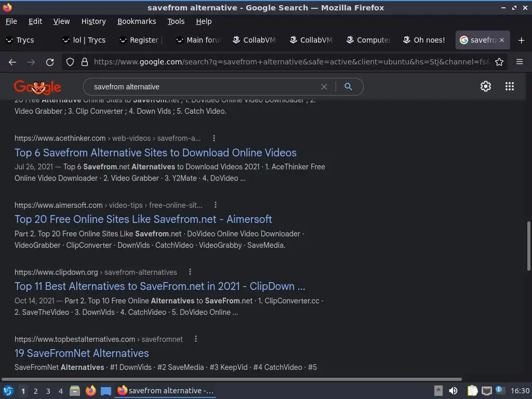532x399 pixels.
Task: Launch file manager from taskbar
Action: [75, 391]
